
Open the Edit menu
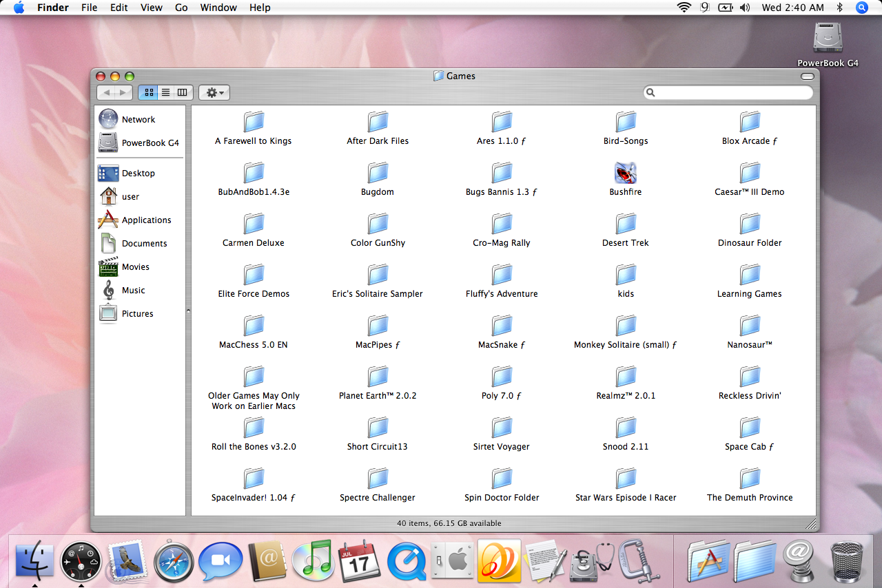(x=119, y=8)
